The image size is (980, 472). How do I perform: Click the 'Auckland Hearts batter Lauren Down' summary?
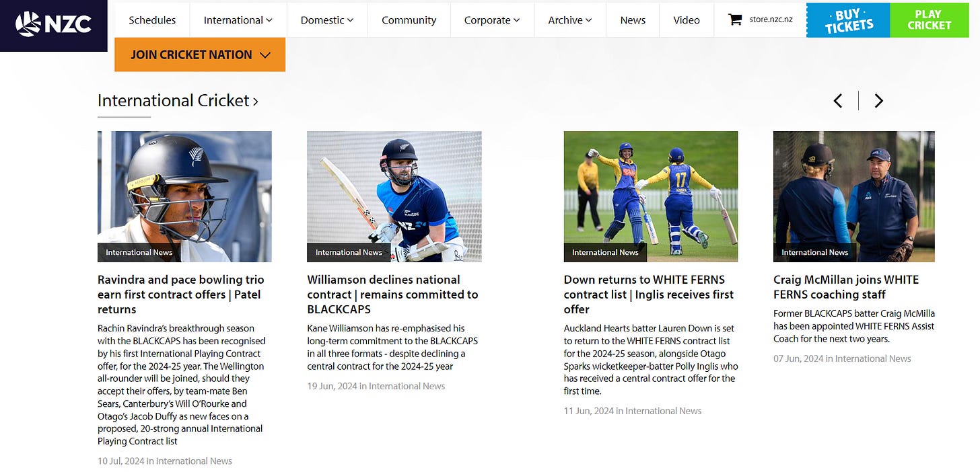tap(651, 360)
